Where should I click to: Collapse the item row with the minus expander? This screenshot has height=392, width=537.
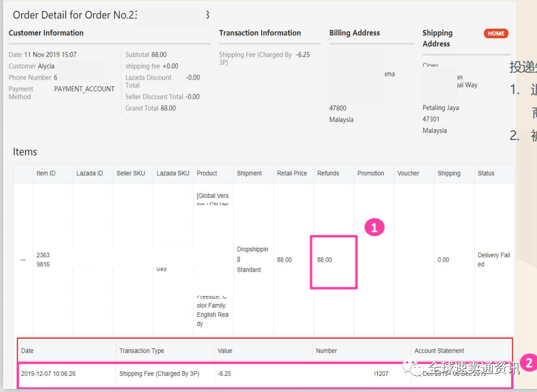(x=23, y=260)
